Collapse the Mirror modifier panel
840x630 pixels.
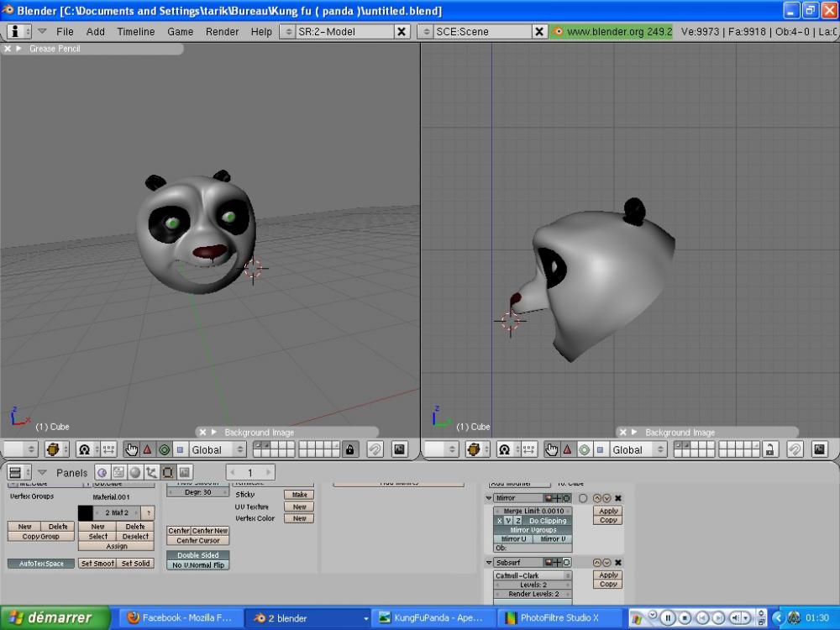pos(489,498)
